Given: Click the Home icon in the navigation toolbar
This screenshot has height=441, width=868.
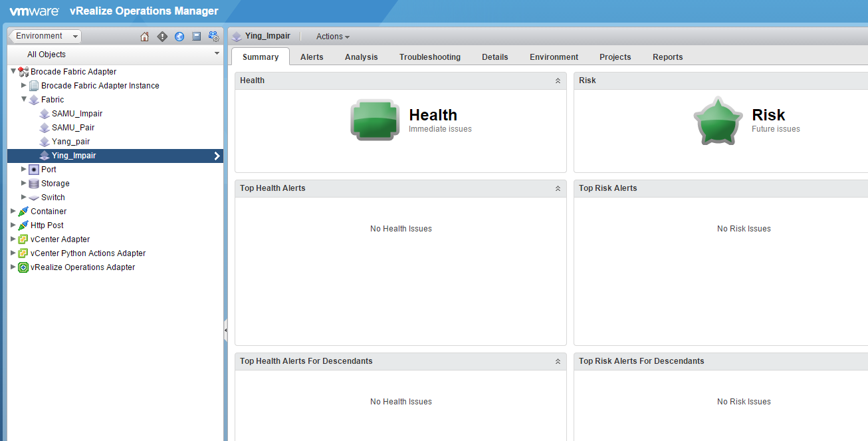Looking at the screenshot, I should (144, 37).
